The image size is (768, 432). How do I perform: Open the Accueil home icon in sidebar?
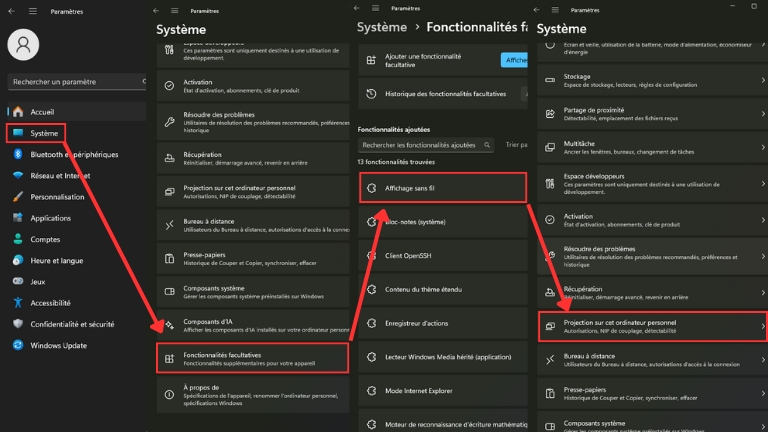click(x=18, y=111)
